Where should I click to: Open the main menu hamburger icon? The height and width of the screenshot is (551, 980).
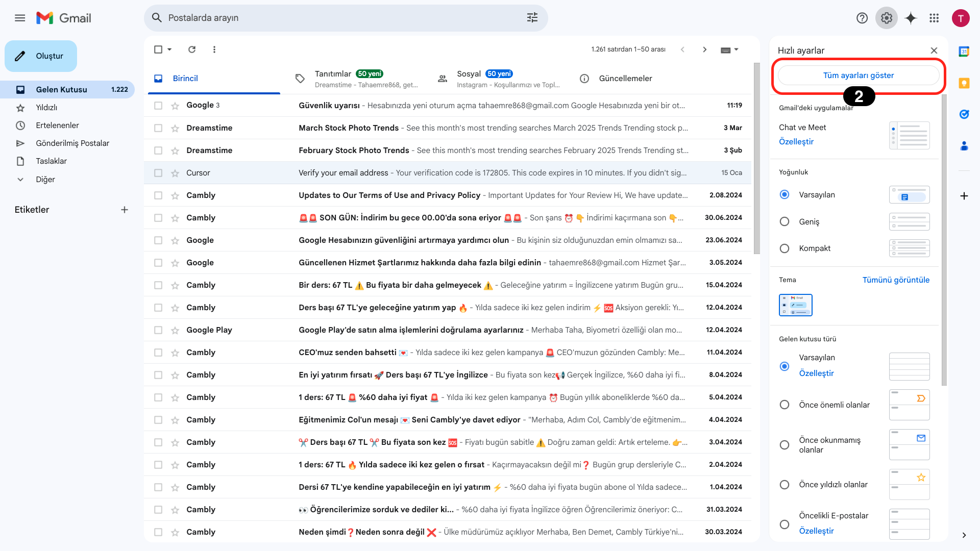pos(20,18)
